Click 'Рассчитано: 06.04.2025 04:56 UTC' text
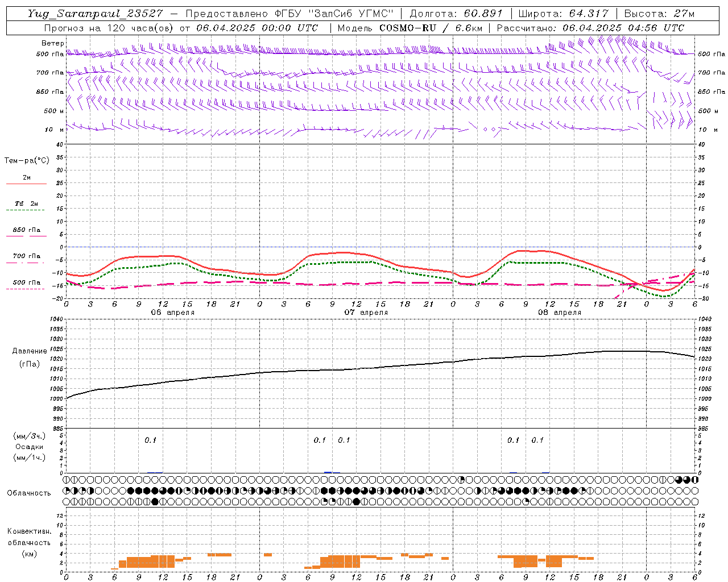Image resolution: width=728 pixels, height=582 pixels. tap(590, 28)
